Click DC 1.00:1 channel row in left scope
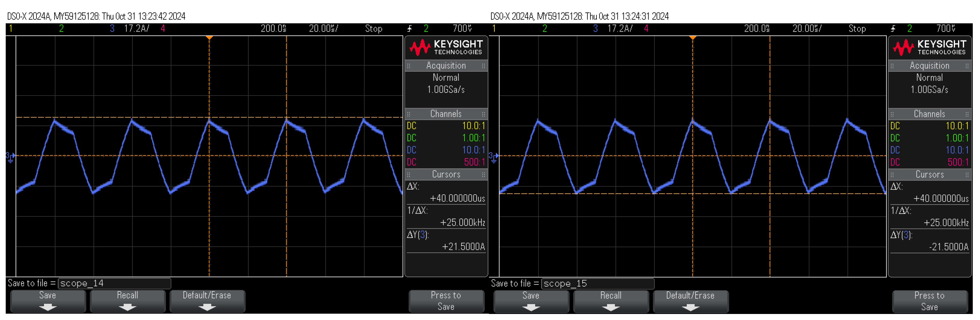 click(x=446, y=138)
